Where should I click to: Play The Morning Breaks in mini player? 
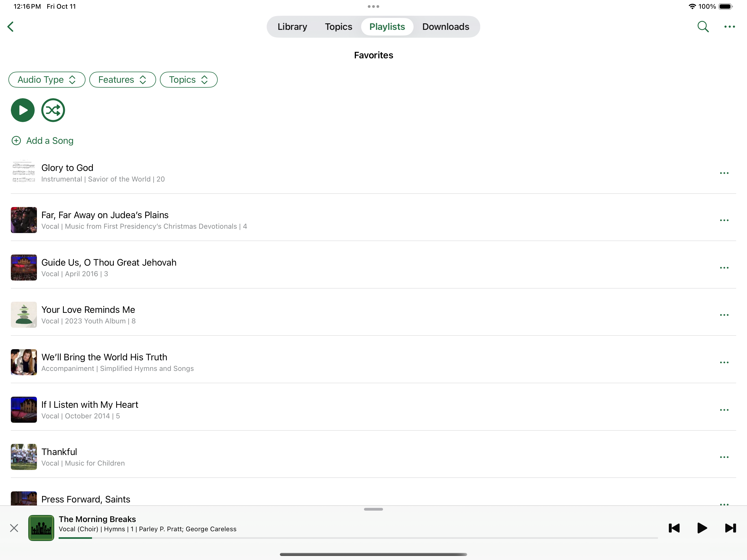[702, 528]
